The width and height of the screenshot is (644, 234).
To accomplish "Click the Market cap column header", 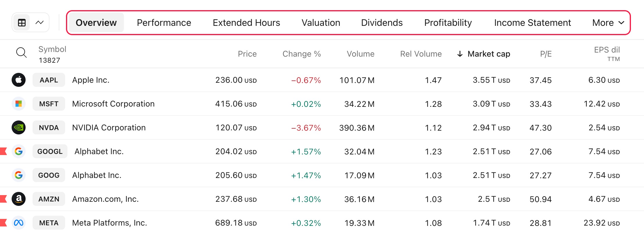I will pyautogui.click(x=489, y=54).
